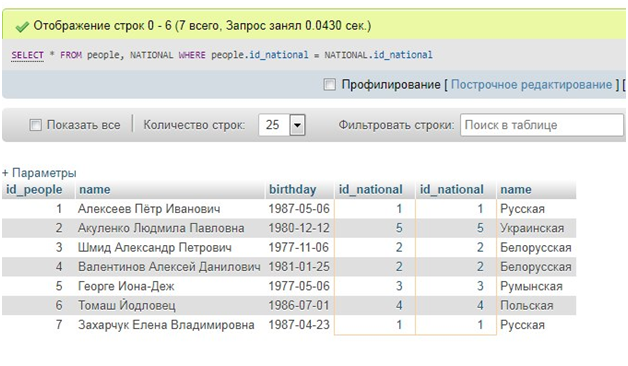Click the row count dropdown arrow

pos(297,125)
